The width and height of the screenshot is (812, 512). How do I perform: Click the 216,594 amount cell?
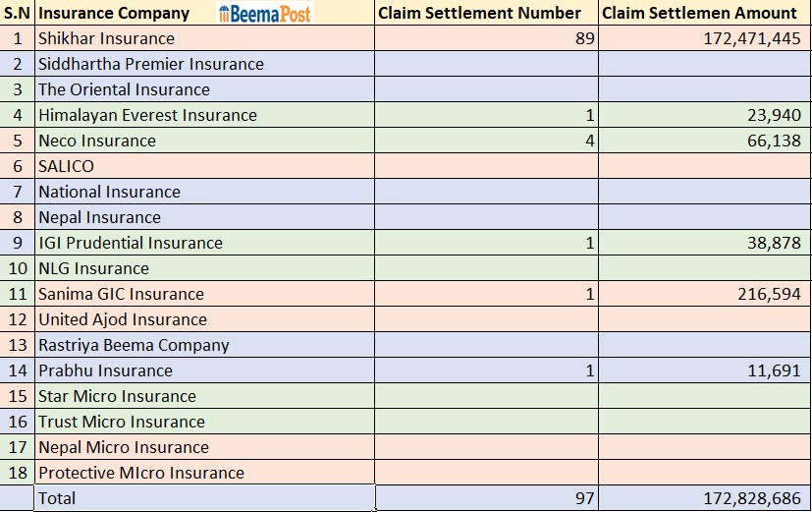[x=768, y=294]
